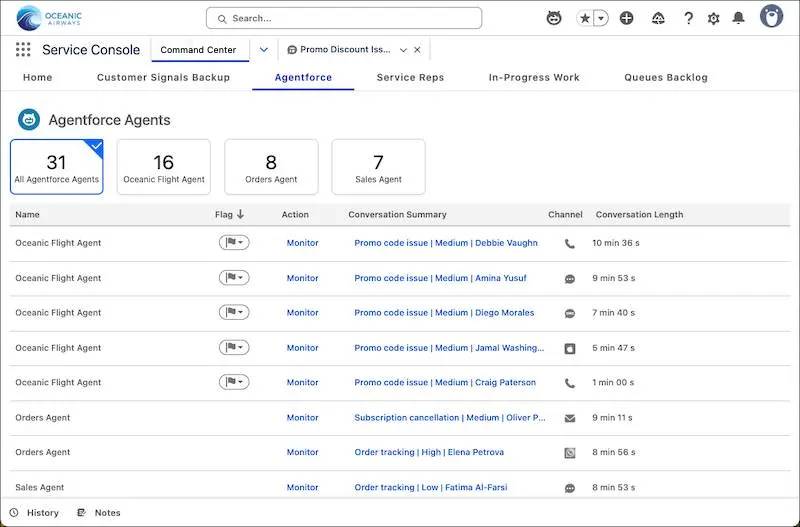Click the Conversation Length column header
Viewport: 800px width, 527px height.
pos(639,214)
